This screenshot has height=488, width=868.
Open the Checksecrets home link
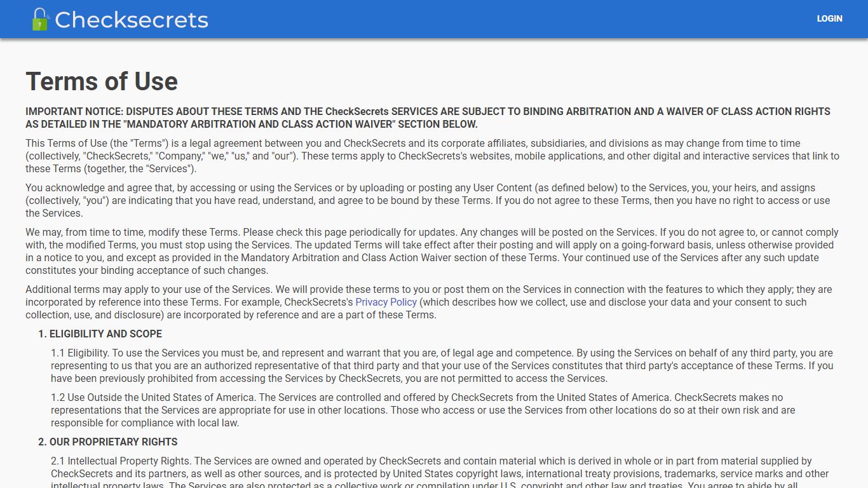(120, 19)
